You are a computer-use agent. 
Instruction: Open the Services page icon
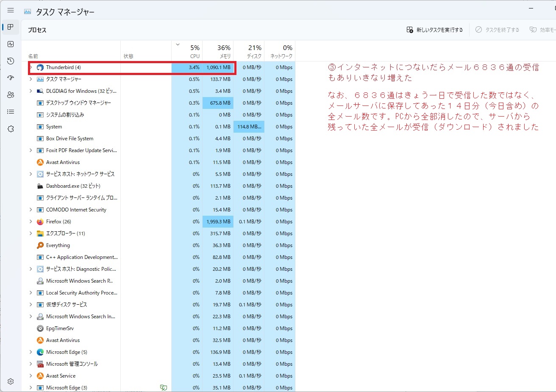11,129
